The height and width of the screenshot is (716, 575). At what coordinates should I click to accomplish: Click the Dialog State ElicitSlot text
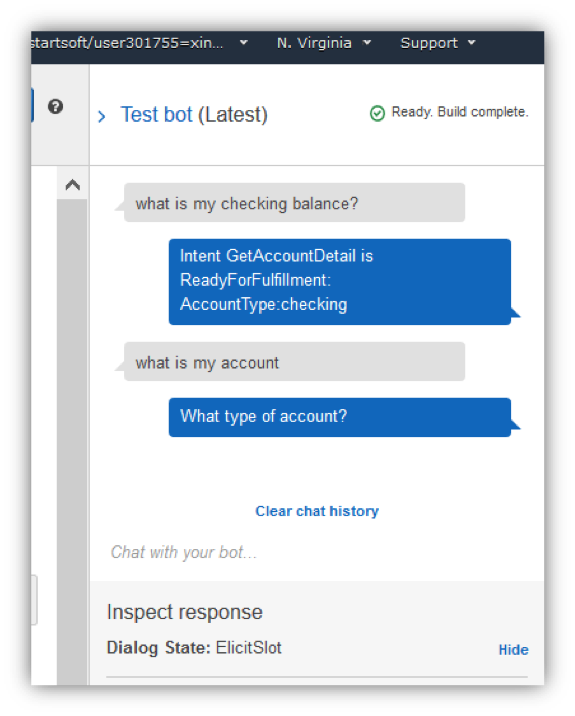pyautogui.click(x=194, y=648)
